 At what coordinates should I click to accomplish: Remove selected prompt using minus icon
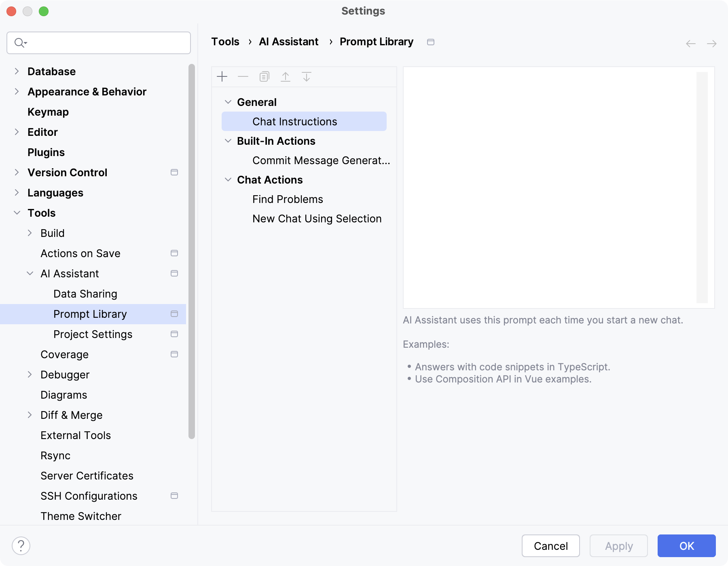tap(243, 76)
